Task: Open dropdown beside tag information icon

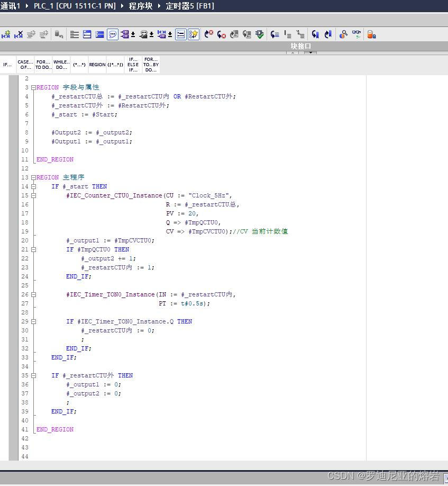Action: click(x=151, y=34)
